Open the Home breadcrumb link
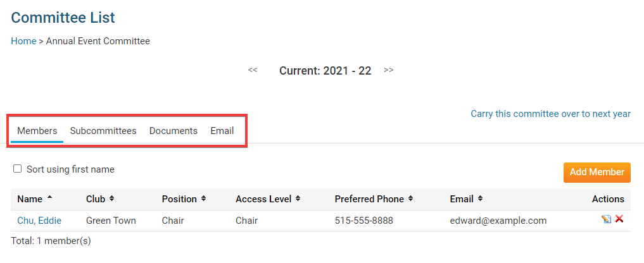The image size is (644, 263). [x=23, y=41]
